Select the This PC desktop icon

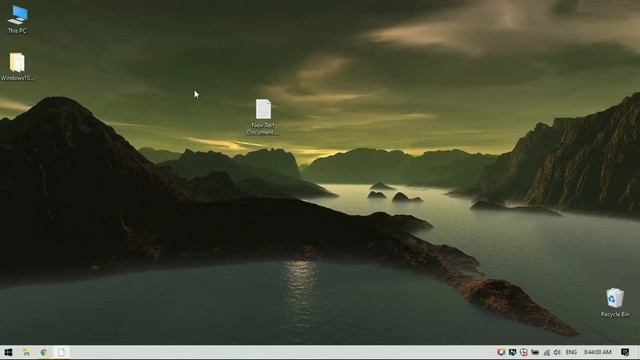[17, 20]
